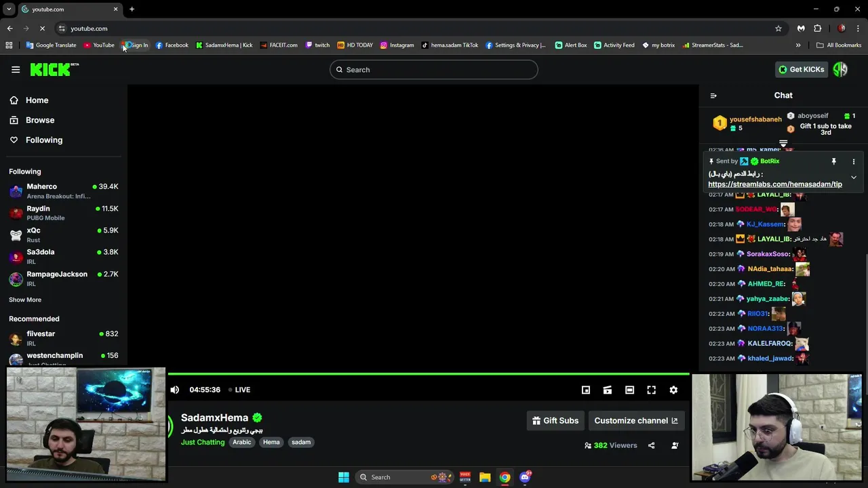Viewport: 868px width, 488px height.
Task: Click the Just Chatting category link
Action: click(203, 442)
